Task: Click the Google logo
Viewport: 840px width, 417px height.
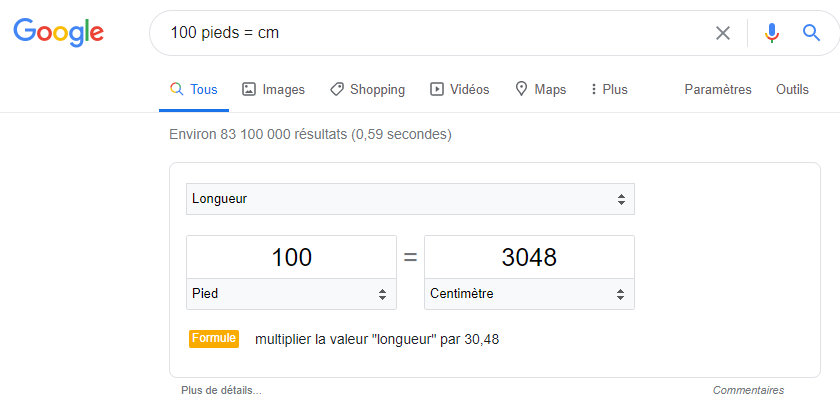Action: [x=58, y=33]
